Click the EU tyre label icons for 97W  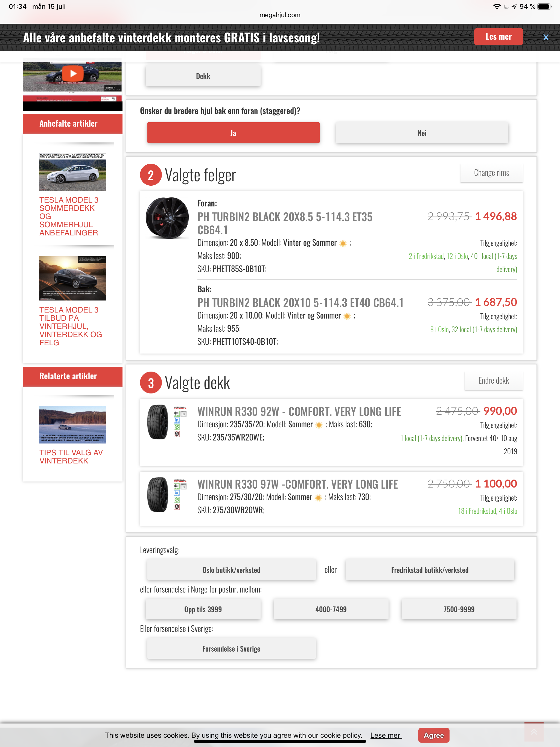(x=180, y=494)
